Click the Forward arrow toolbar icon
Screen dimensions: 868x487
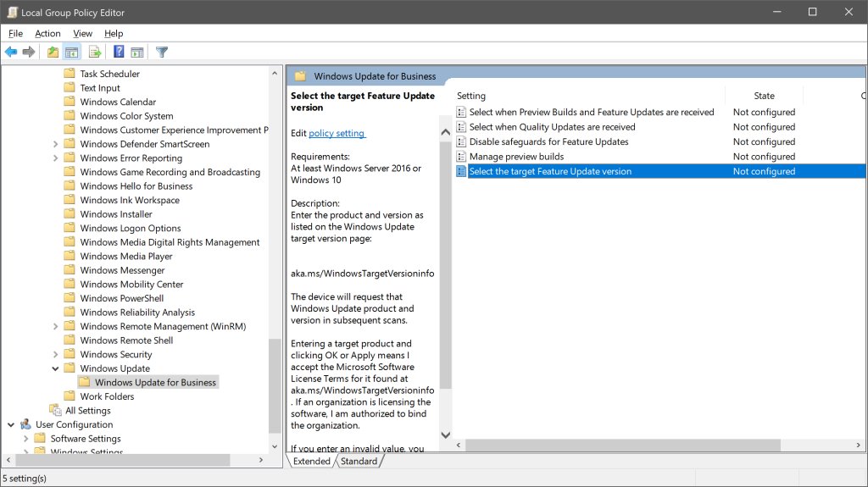pyautogui.click(x=29, y=52)
